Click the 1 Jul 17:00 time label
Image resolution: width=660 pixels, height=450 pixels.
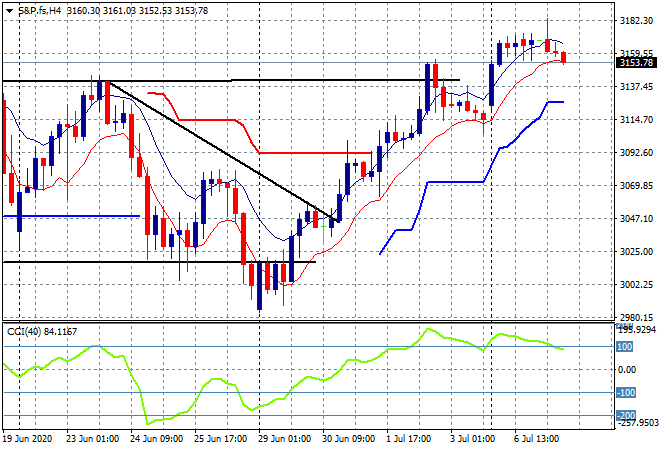[409, 439]
